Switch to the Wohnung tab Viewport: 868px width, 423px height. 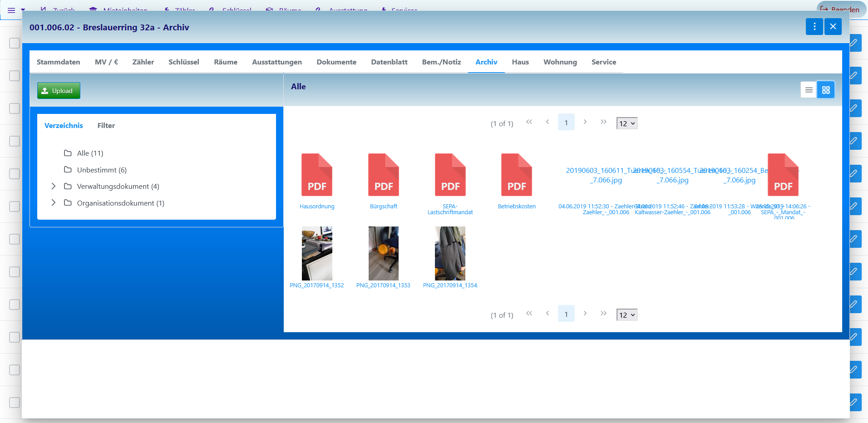click(560, 62)
